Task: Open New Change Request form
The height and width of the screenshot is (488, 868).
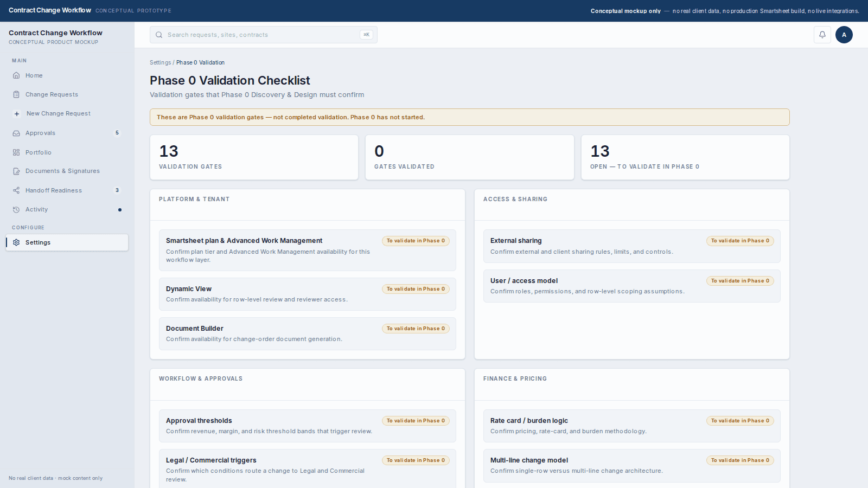Action: pyautogui.click(x=67, y=114)
